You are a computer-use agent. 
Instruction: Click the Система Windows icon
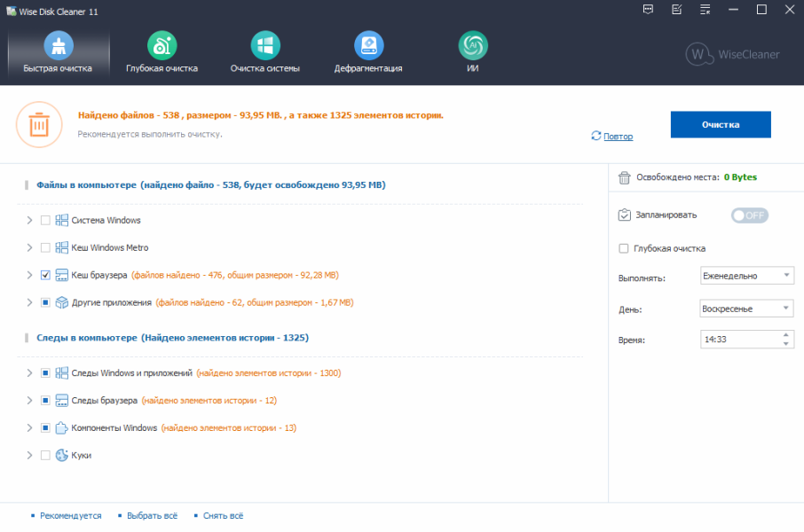point(61,221)
